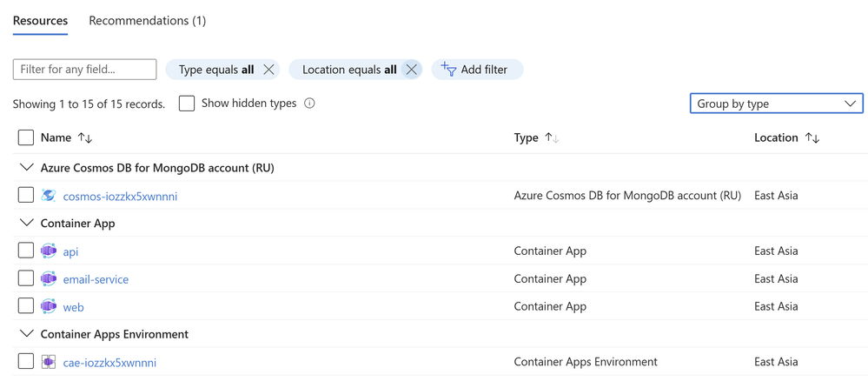Screen dimensions: 868x388
Task: Open the Group by type dropdown
Action: pyautogui.click(x=776, y=104)
